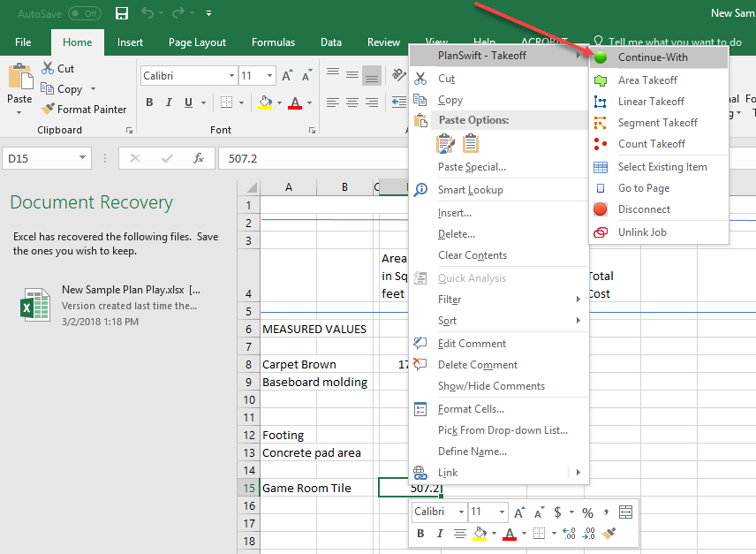Click the mini toolbar Format Painter brush
Viewport: 756px width, 554px height.
coord(609,534)
